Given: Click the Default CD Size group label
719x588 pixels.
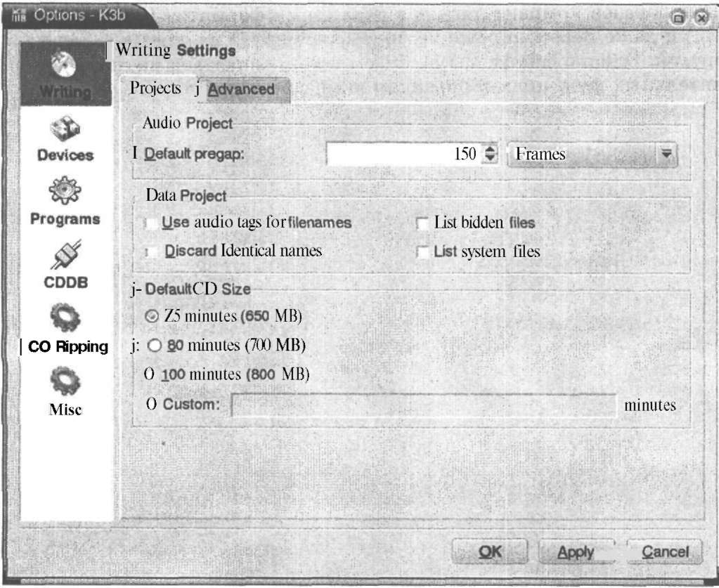Looking at the screenshot, I should point(197,289).
